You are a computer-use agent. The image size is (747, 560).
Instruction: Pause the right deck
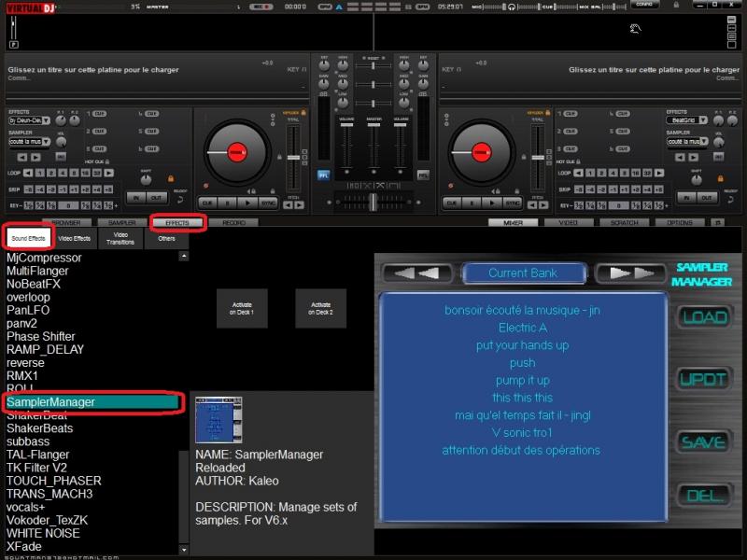(472, 202)
